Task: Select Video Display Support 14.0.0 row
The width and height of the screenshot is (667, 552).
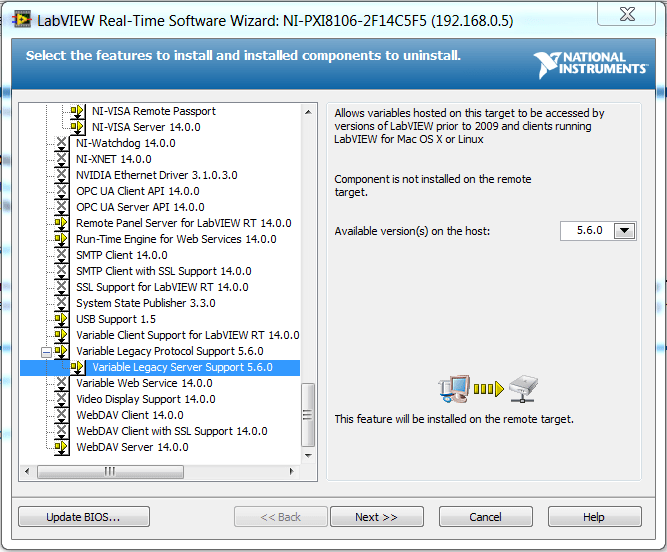Action: (146, 399)
